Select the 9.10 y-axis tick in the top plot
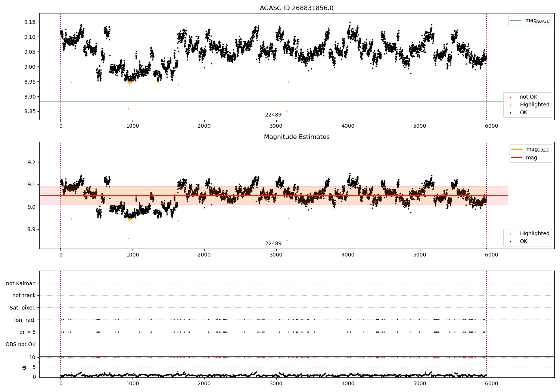Viewport: 560px width, 392px height. click(29, 37)
